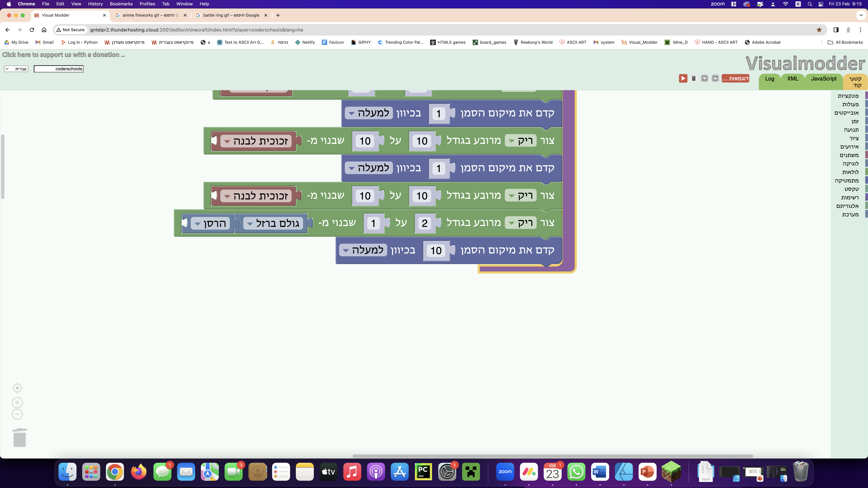Open Chrome's three-dot menu

pos(860,30)
